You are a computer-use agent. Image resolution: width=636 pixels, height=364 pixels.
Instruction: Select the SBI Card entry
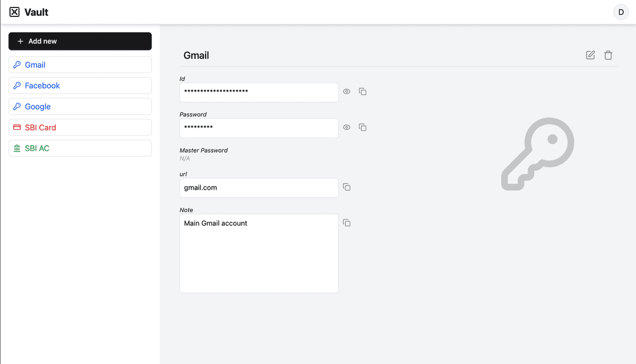click(80, 128)
